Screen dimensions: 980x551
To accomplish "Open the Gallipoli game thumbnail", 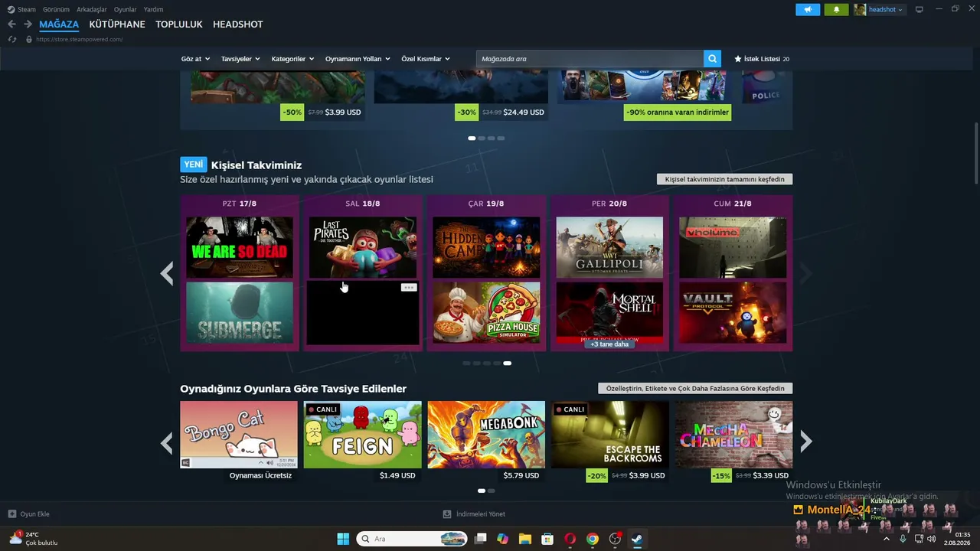I will pos(609,247).
